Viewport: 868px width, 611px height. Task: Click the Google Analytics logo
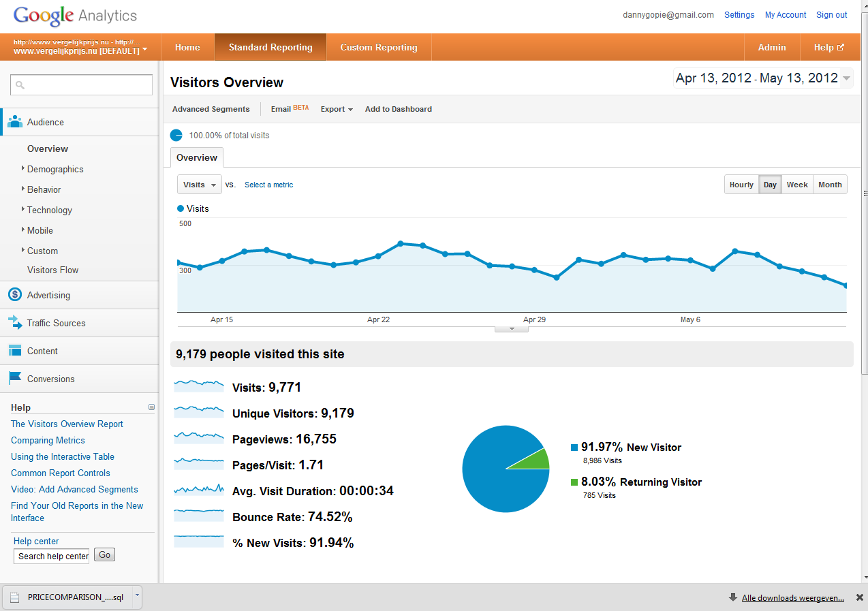(x=75, y=15)
